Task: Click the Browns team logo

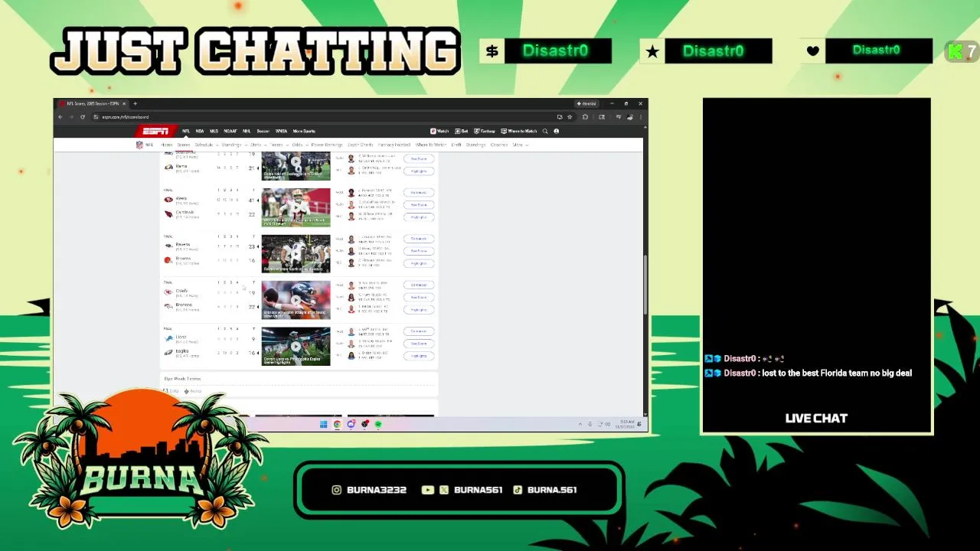Action: tap(168, 260)
